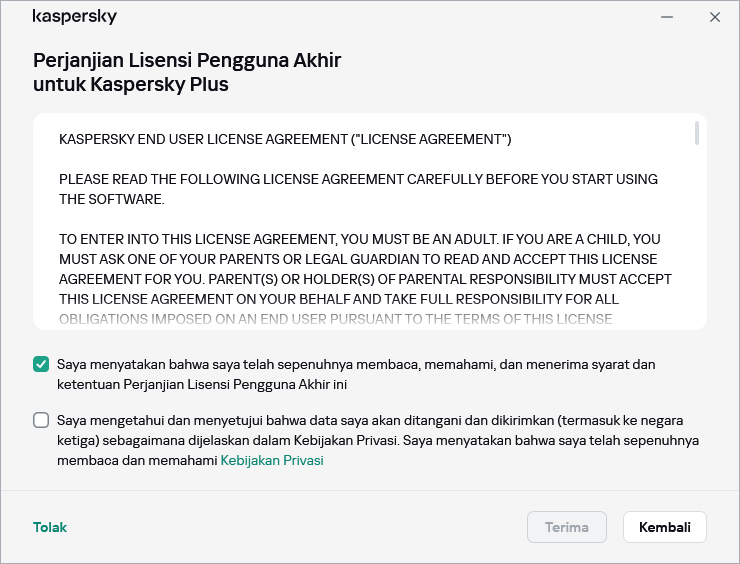Uncheck the License Agreement acceptance checkbox

pyautogui.click(x=41, y=364)
